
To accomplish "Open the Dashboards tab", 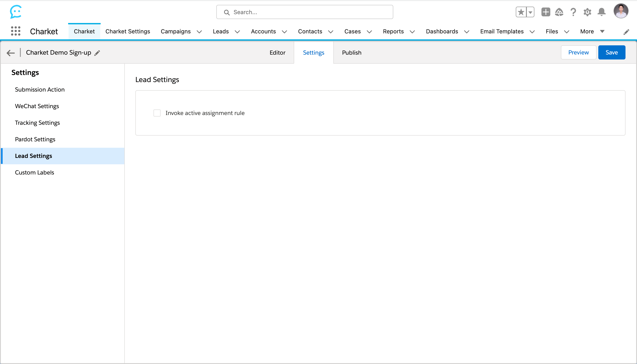I will [x=442, y=31].
